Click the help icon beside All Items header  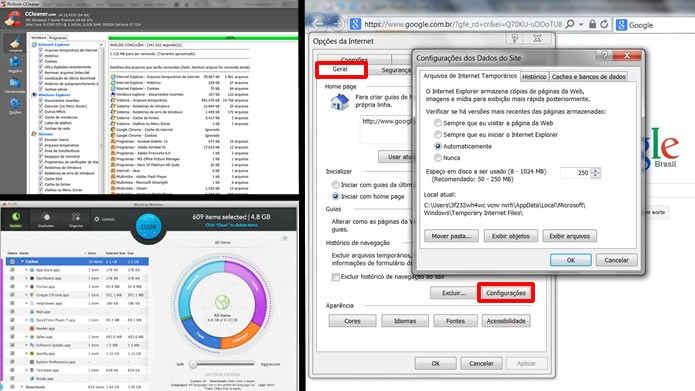(285, 239)
